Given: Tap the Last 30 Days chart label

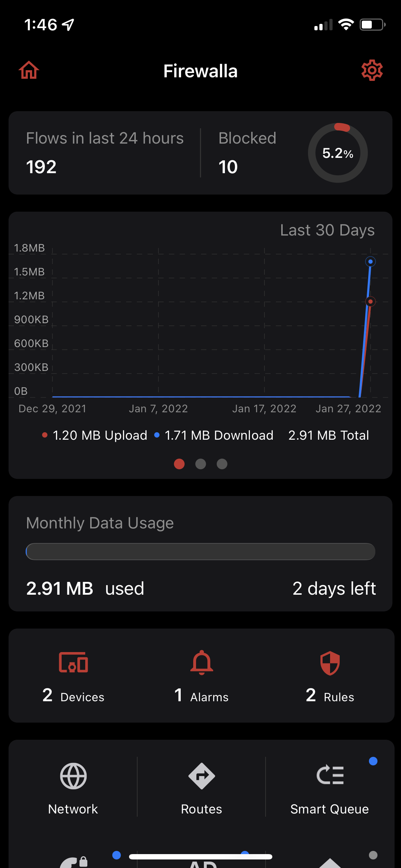Looking at the screenshot, I should pos(327,230).
